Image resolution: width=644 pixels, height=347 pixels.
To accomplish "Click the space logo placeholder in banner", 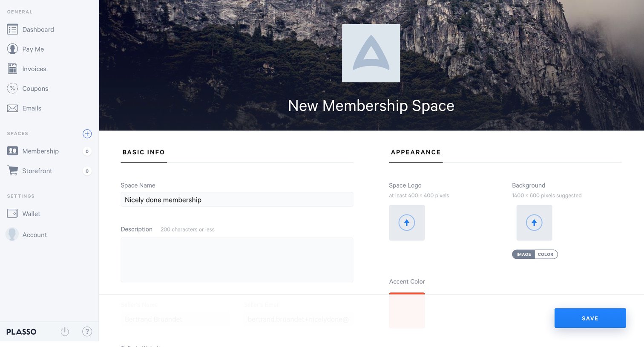I will 371,53.
